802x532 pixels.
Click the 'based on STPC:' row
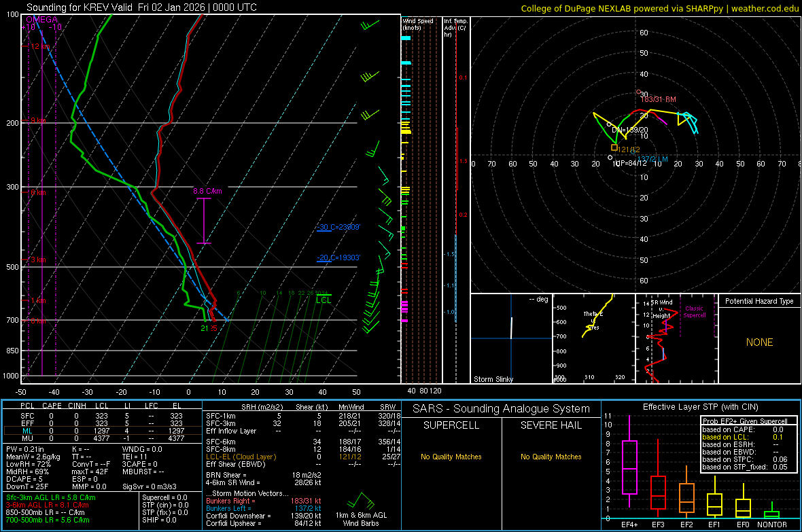pos(745,459)
